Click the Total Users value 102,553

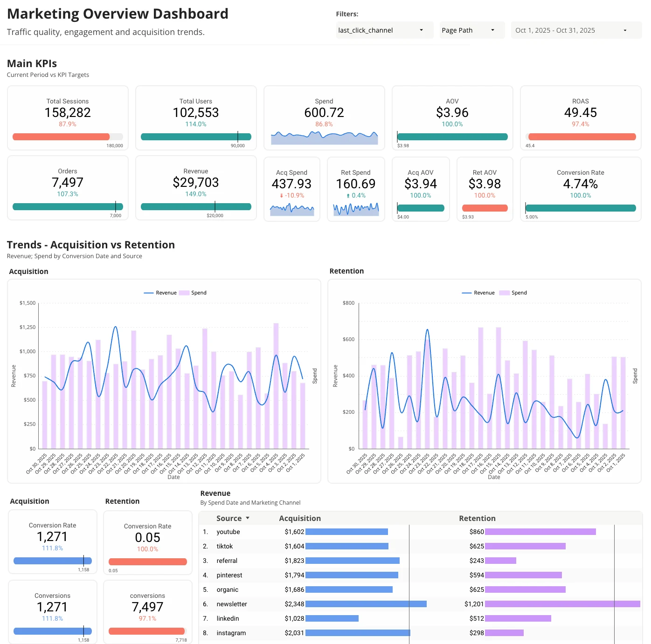pyautogui.click(x=196, y=113)
